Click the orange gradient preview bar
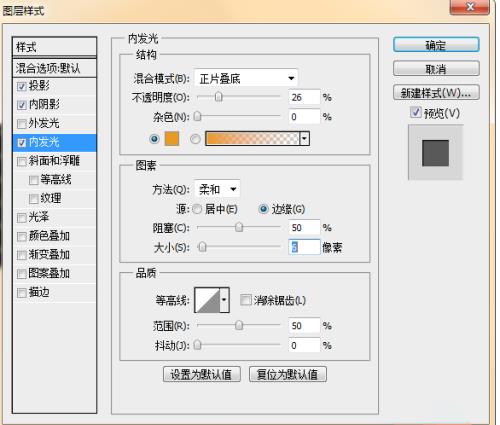The width and height of the screenshot is (500, 425). pos(252,139)
